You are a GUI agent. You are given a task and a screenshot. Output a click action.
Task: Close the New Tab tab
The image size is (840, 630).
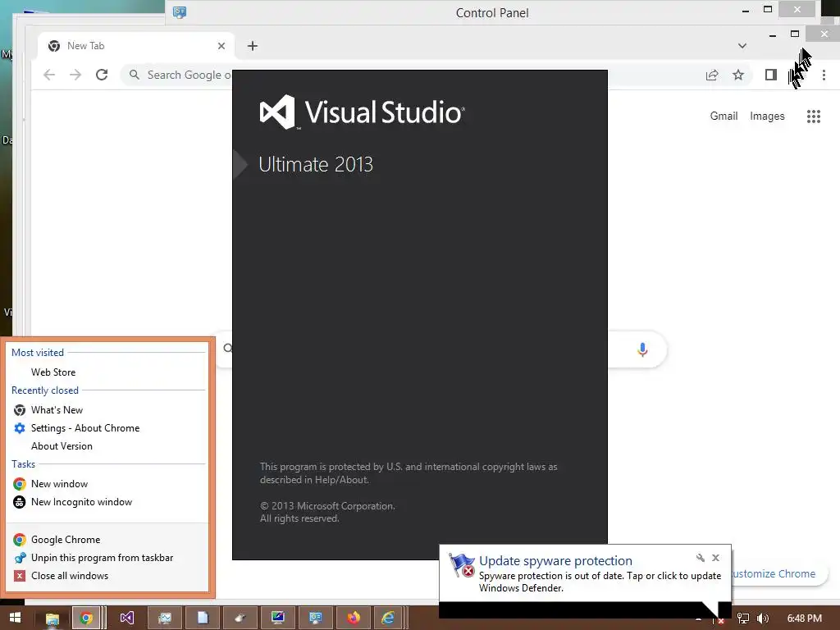coord(221,46)
